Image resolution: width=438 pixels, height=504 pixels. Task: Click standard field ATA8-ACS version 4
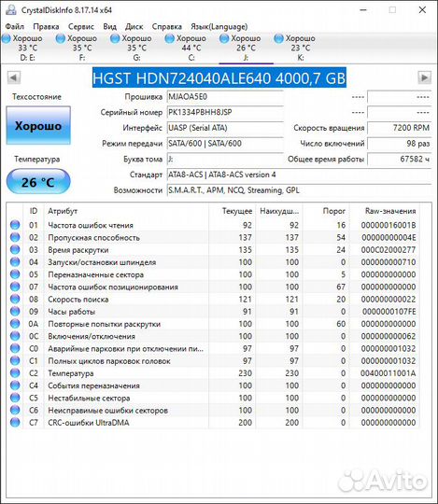click(299, 175)
